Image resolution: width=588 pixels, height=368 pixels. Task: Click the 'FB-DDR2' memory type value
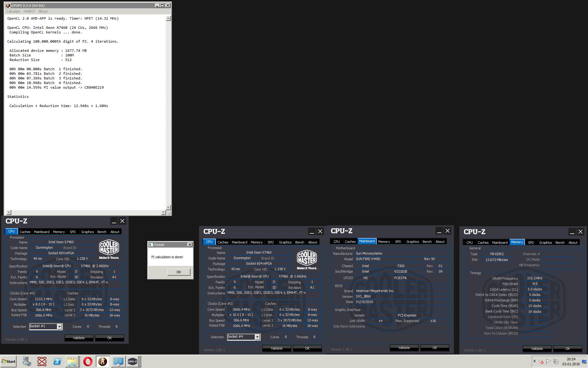coord(497,254)
